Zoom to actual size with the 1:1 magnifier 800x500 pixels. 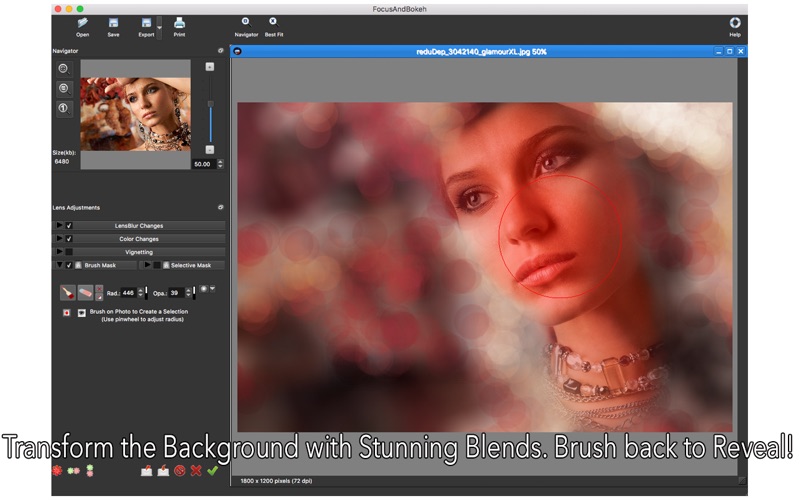[64, 109]
